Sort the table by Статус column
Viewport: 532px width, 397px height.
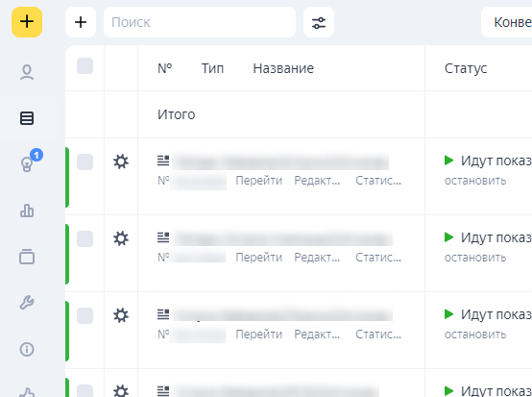tap(466, 68)
